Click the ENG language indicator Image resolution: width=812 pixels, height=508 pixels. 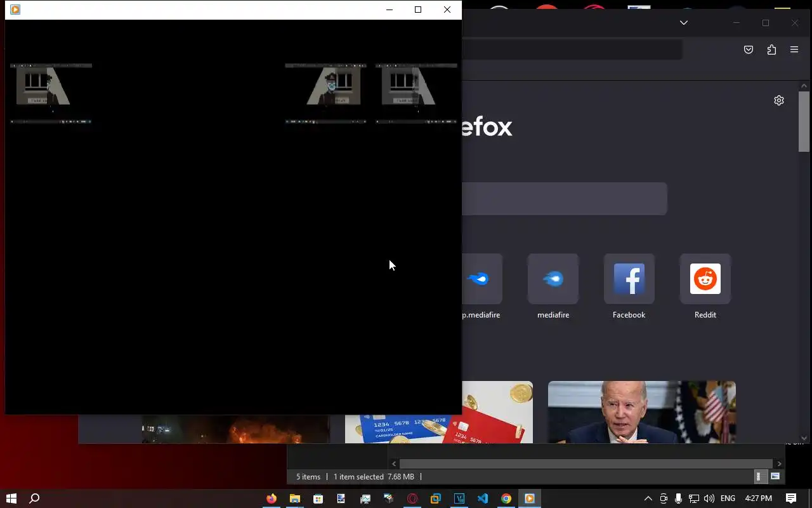(x=728, y=498)
